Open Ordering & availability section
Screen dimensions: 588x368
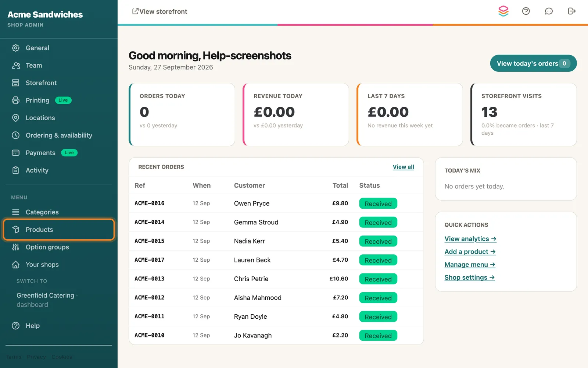(x=59, y=135)
